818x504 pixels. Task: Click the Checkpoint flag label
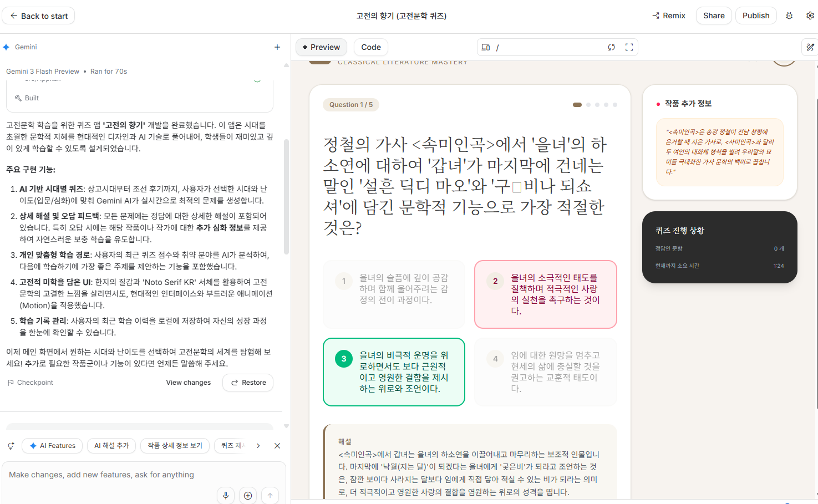(30, 383)
